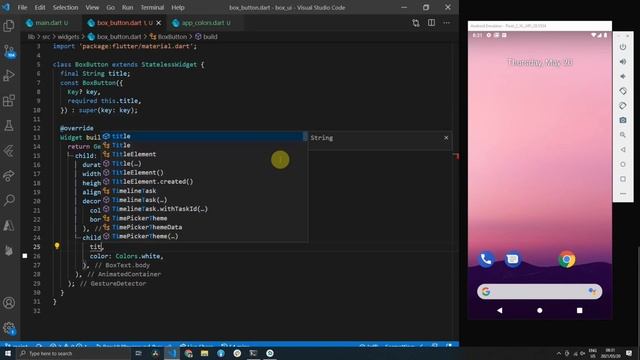Open the Search magnifier in activity bar
The width and height of the screenshot is (640, 360).
coord(9,200)
